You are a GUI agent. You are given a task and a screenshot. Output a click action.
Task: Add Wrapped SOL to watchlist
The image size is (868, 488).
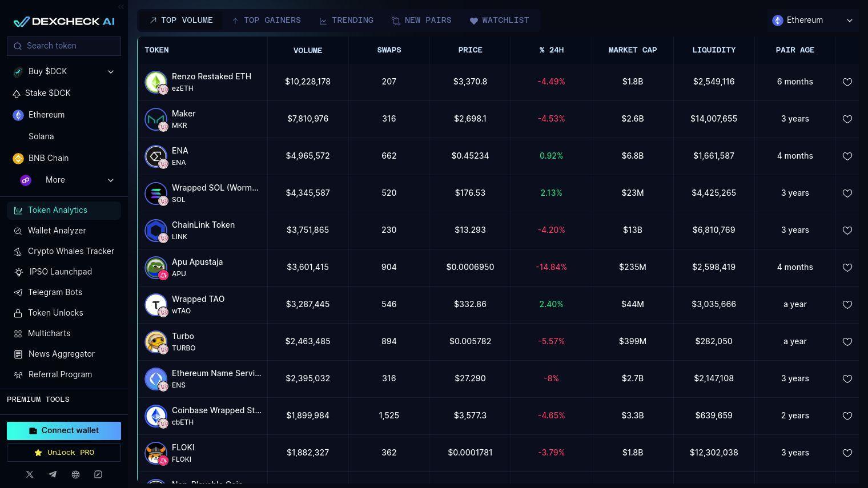click(x=847, y=193)
